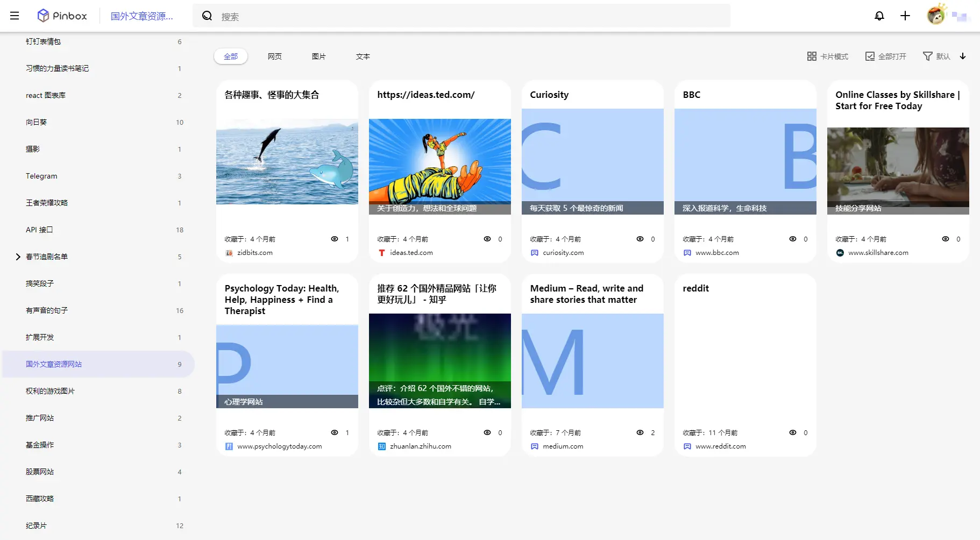The width and height of the screenshot is (980, 540).
Task: Click the www.reddit.com site icon
Action: point(687,446)
